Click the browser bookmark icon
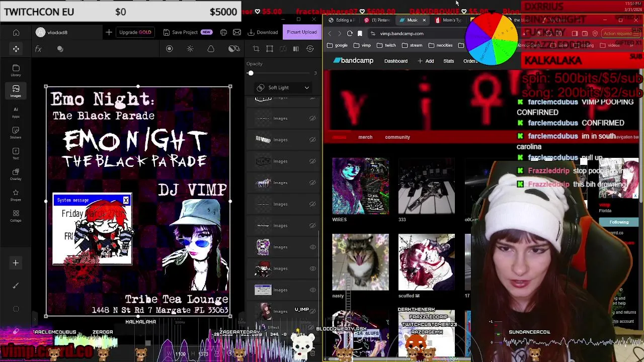The height and width of the screenshot is (362, 644). tap(360, 34)
